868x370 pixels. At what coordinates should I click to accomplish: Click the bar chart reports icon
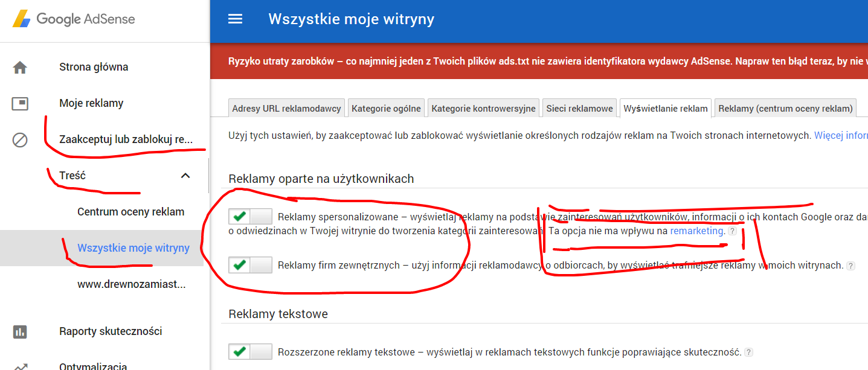(x=20, y=331)
